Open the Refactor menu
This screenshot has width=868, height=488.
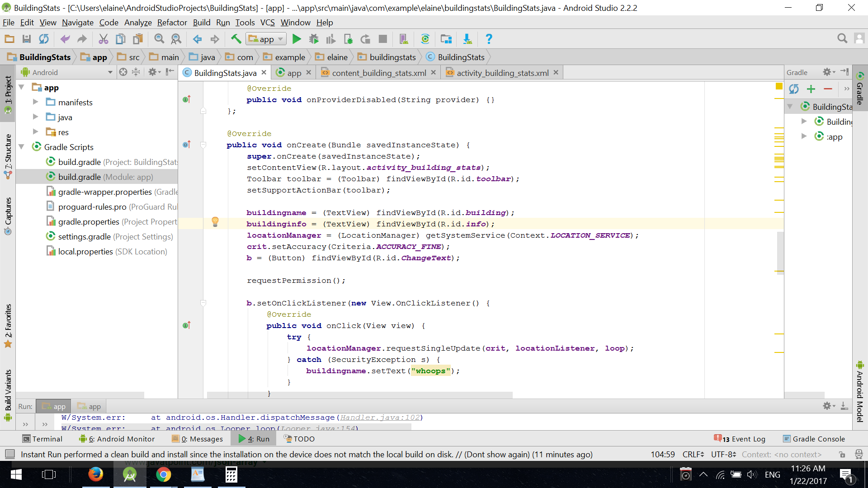pyautogui.click(x=172, y=23)
